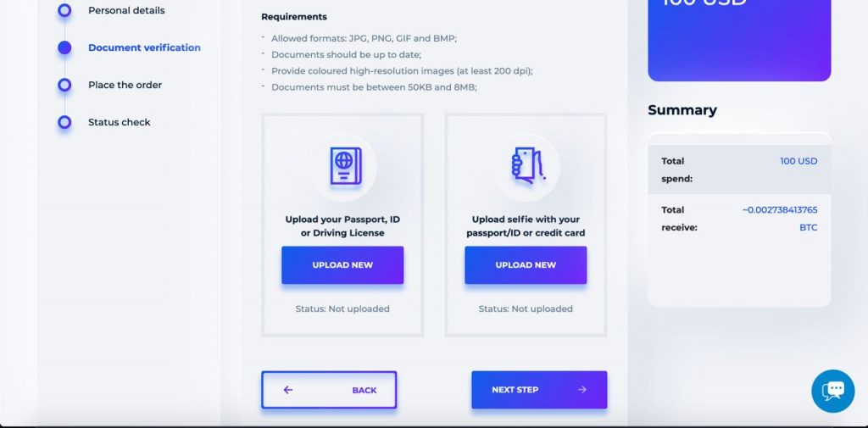Click the Place the order step circle
The width and height of the screenshot is (868, 428).
(64, 85)
